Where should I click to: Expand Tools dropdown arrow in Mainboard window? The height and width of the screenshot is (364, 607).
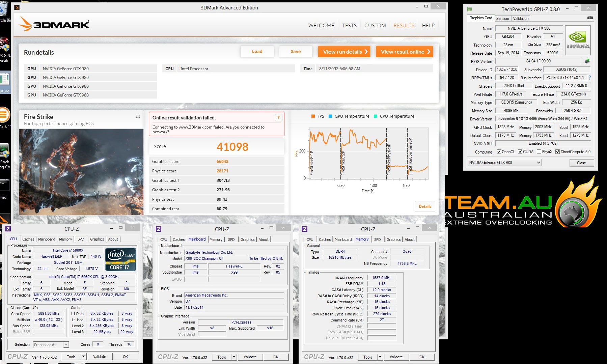(x=234, y=357)
